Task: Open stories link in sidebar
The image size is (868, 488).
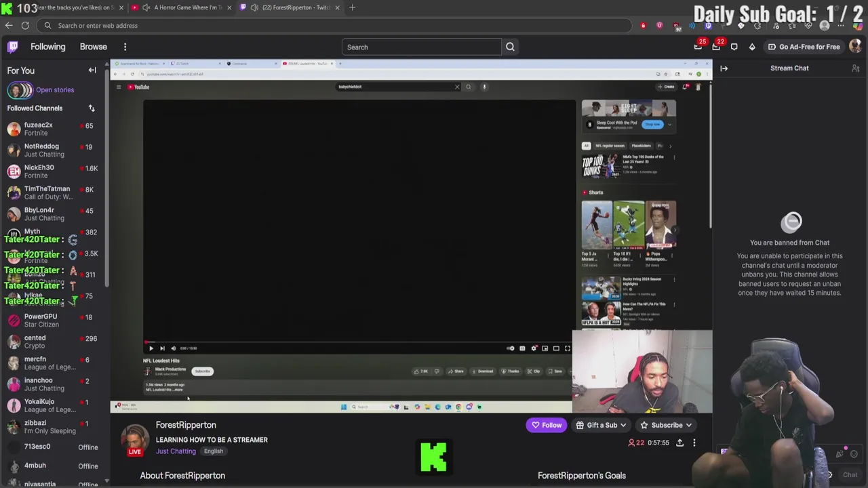Action: click(55, 89)
